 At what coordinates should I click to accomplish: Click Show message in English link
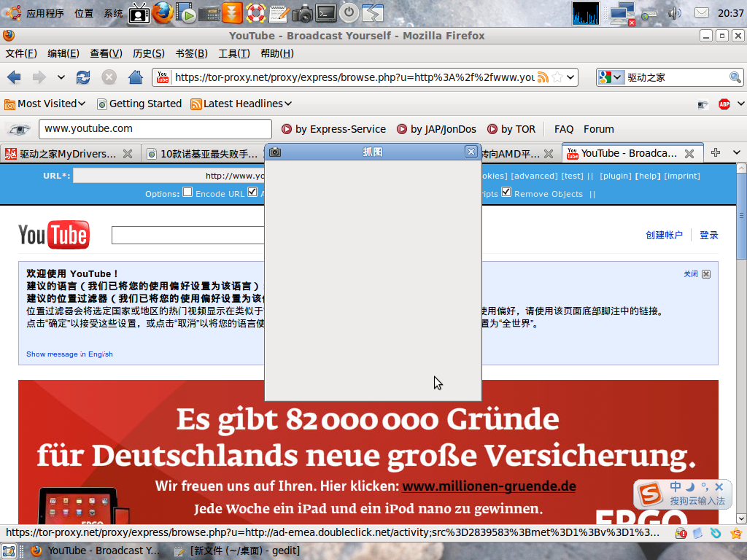[x=69, y=354]
